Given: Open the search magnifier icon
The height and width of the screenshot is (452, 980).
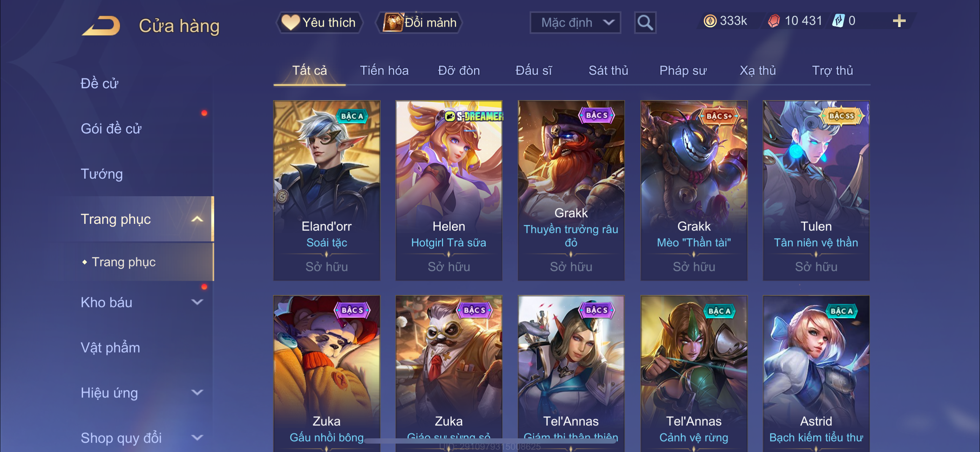Looking at the screenshot, I should [x=645, y=23].
